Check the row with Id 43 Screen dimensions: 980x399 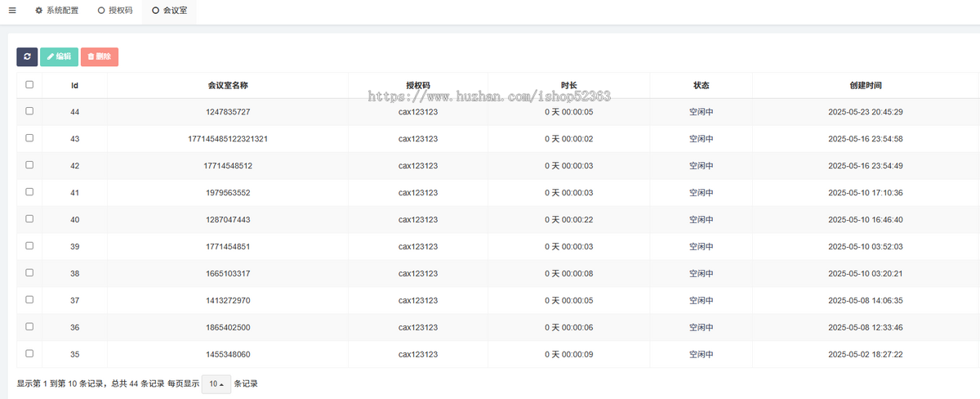click(29, 137)
